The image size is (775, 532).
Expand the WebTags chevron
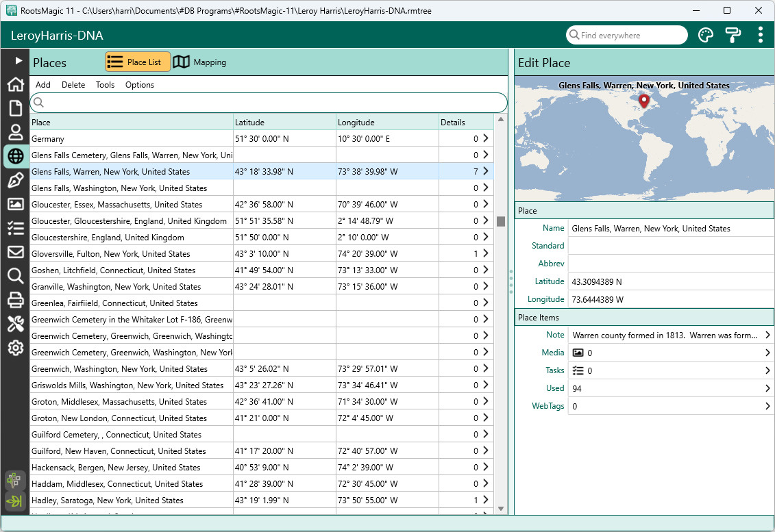(767, 406)
